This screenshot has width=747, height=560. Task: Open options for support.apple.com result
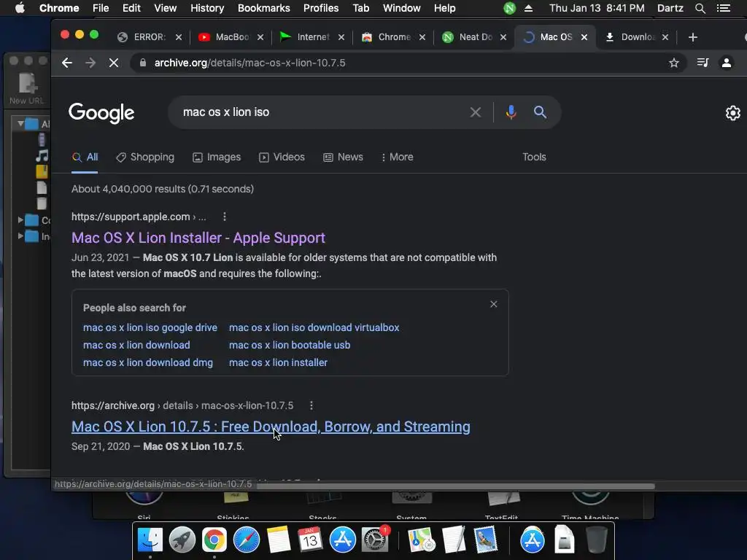click(225, 217)
